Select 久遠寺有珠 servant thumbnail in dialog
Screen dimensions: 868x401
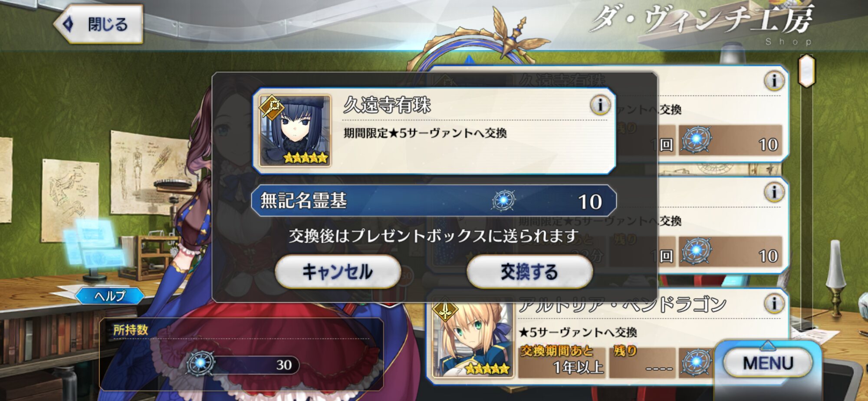tap(295, 131)
